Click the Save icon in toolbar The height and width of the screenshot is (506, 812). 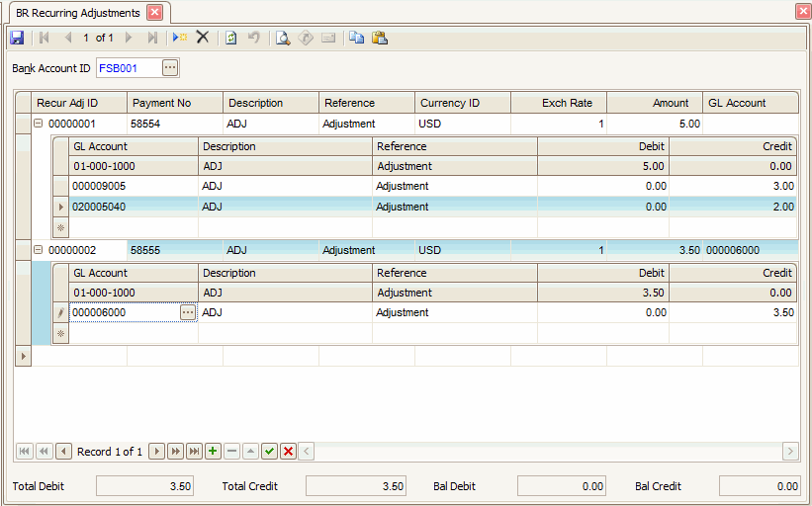17,38
